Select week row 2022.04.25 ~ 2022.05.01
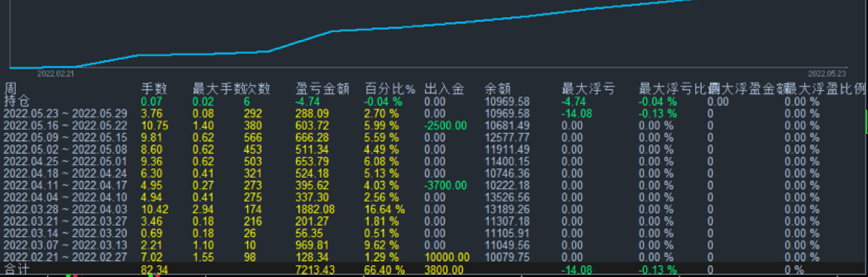 65,161
